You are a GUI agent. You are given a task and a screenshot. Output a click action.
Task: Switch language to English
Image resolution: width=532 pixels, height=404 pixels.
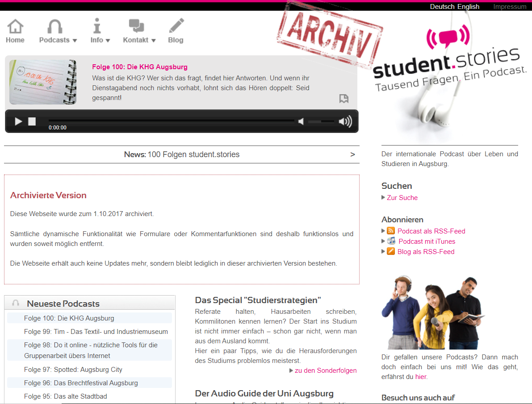pyautogui.click(x=468, y=7)
